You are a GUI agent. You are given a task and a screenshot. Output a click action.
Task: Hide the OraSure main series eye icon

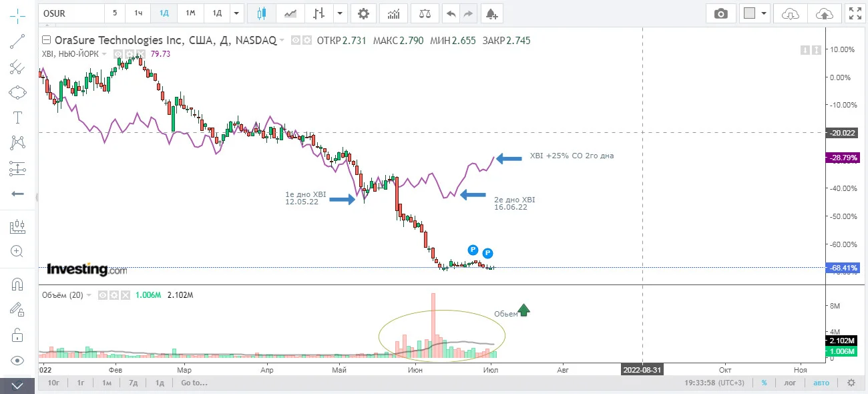296,40
